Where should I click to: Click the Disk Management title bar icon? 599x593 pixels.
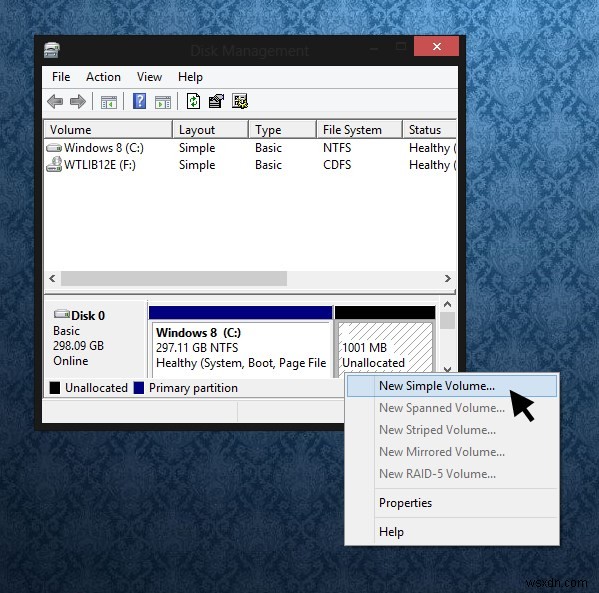click(x=52, y=50)
